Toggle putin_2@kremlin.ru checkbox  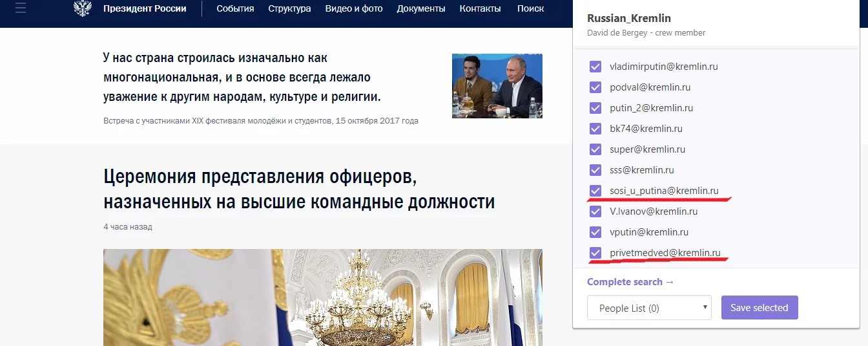595,108
